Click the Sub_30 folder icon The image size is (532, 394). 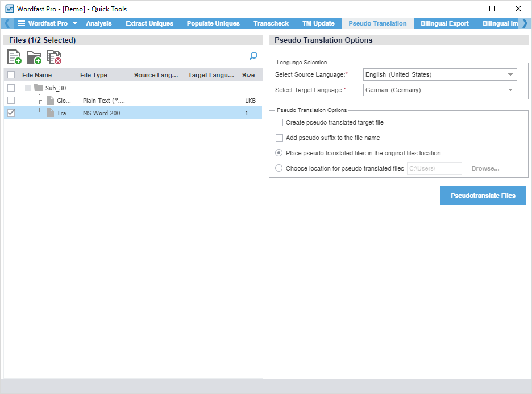pos(39,88)
